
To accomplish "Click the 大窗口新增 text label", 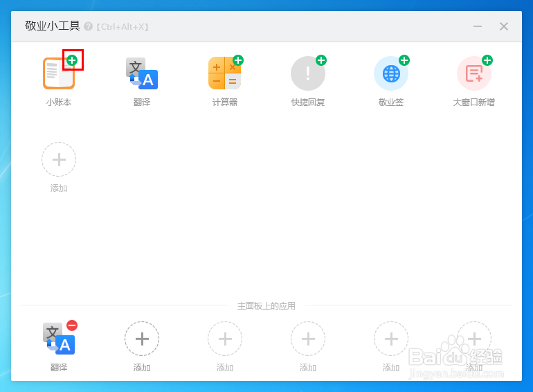I will (474, 103).
